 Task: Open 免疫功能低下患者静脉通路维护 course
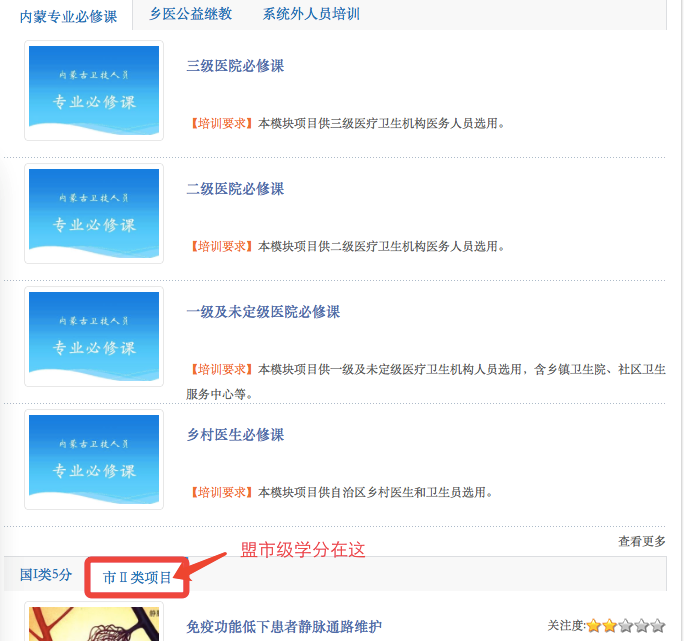click(x=284, y=627)
